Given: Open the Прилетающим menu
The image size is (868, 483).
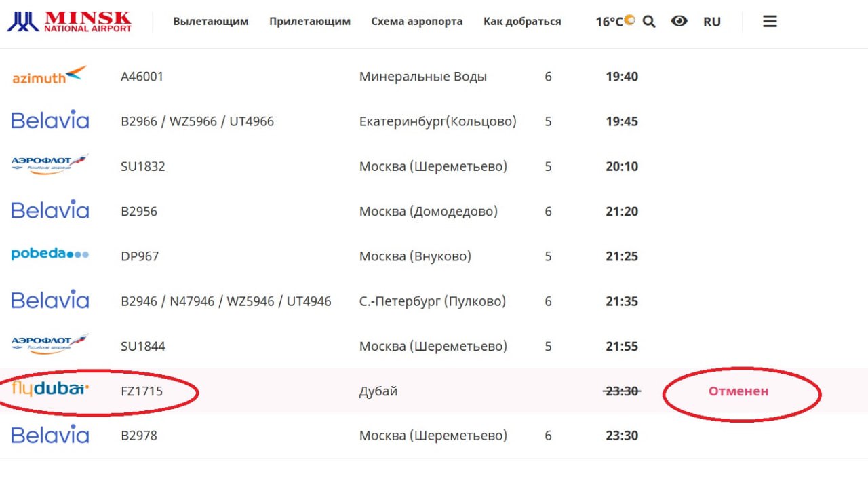Looking at the screenshot, I should point(310,22).
